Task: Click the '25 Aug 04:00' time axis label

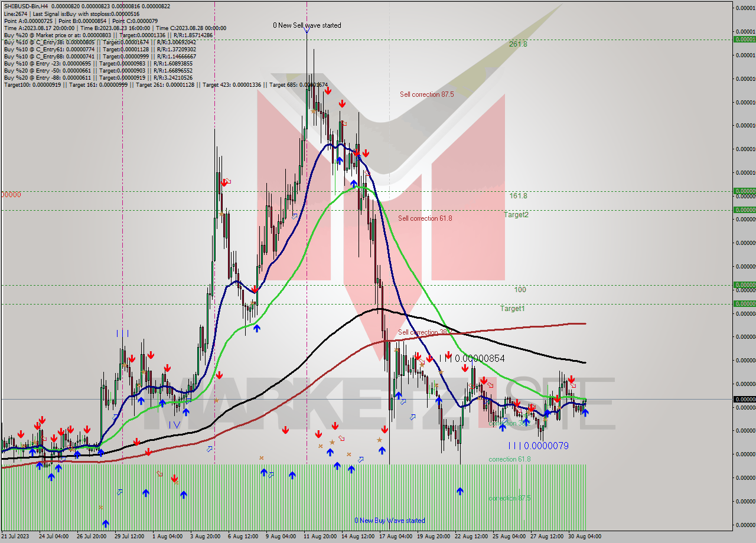Action: pyautogui.click(x=509, y=537)
